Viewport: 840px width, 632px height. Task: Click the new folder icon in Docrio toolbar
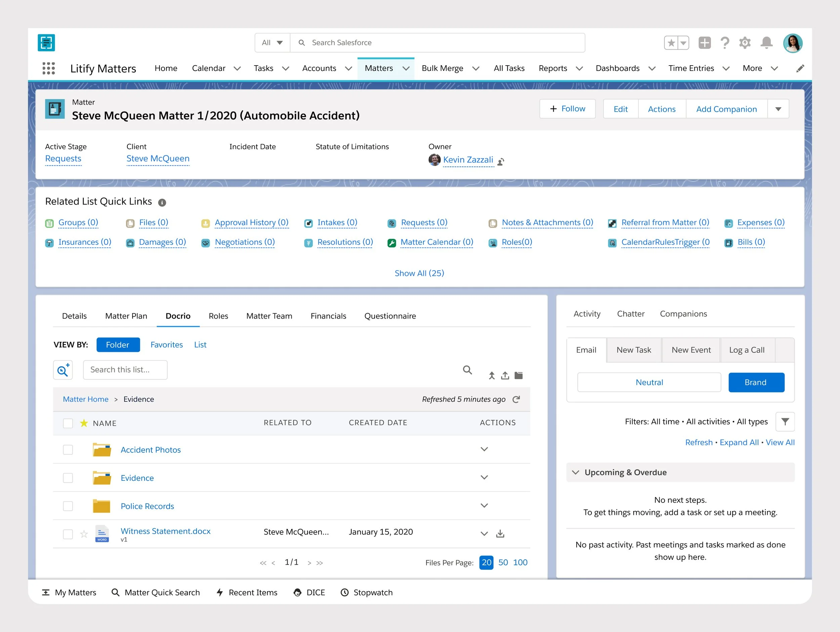[519, 376]
